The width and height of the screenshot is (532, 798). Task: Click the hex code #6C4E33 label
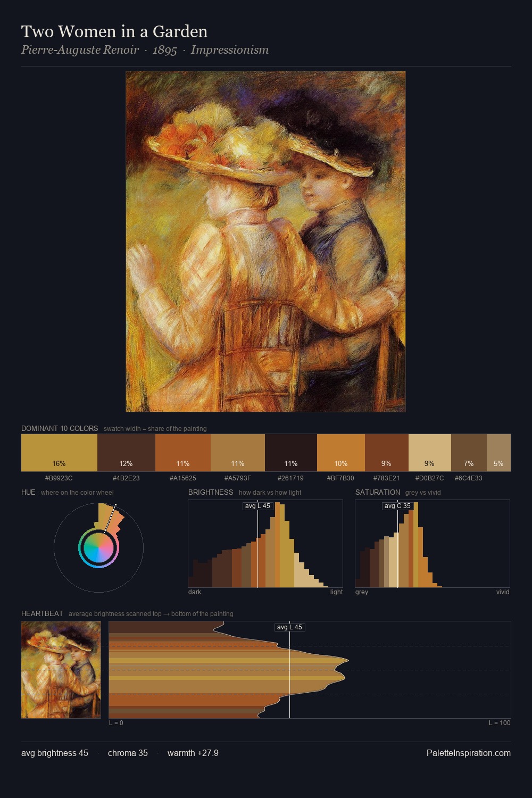469,478
